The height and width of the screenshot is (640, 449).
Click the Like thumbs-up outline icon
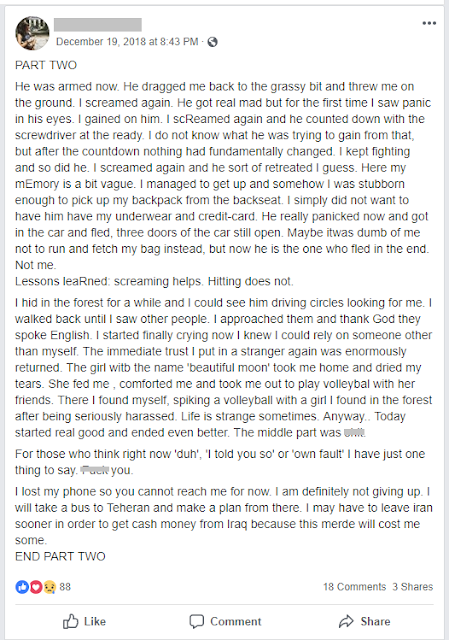[x=71, y=621]
